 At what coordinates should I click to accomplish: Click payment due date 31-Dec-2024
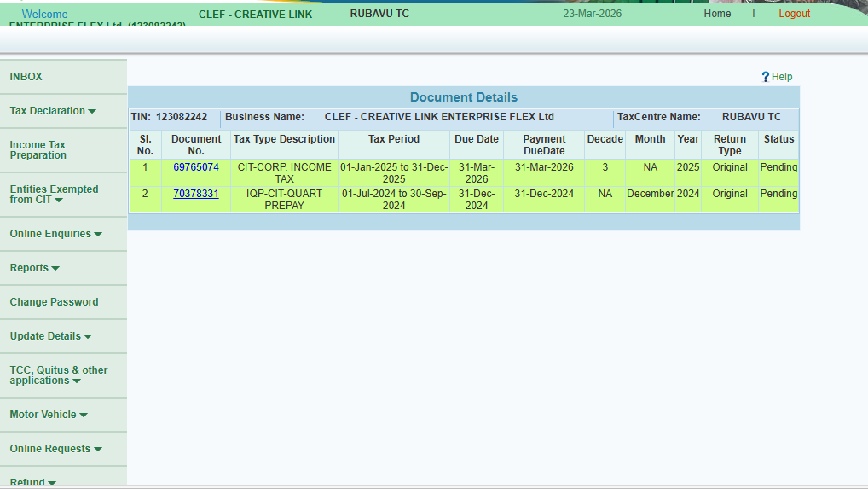[544, 194]
